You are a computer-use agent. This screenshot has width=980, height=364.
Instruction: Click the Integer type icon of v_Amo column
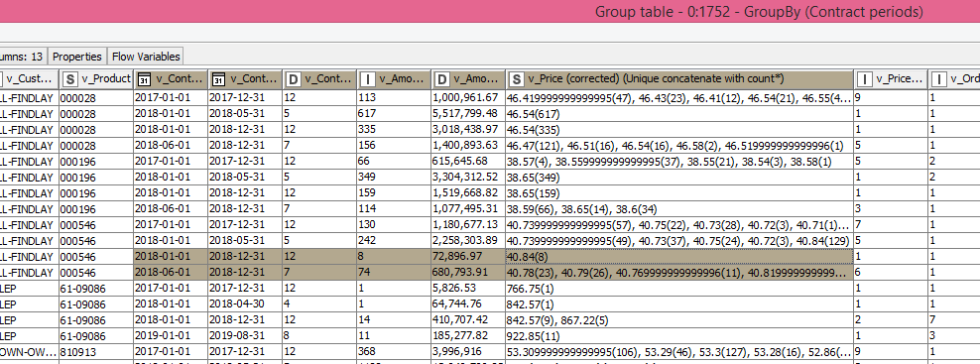coord(367,78)
